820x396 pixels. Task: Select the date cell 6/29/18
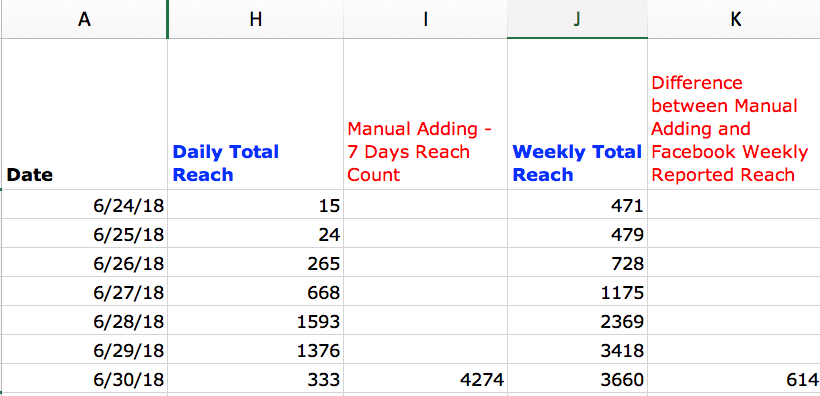[x=84, y=349]
